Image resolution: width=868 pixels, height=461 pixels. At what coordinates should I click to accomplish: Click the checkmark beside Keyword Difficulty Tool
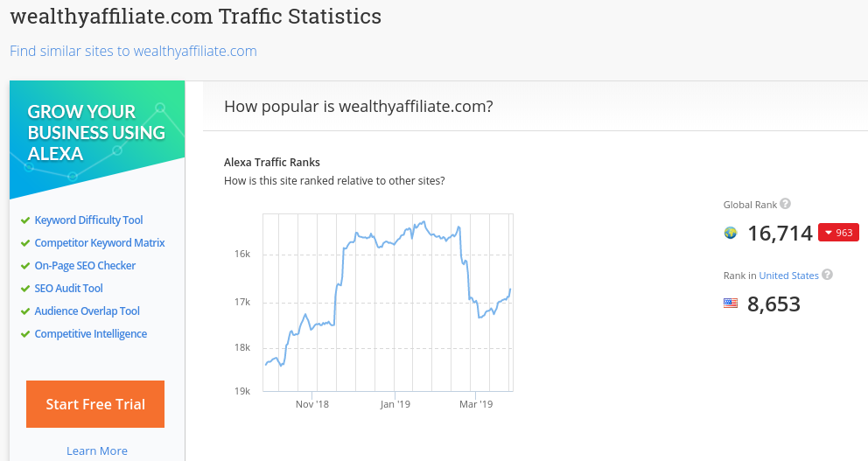click(24, 220)
